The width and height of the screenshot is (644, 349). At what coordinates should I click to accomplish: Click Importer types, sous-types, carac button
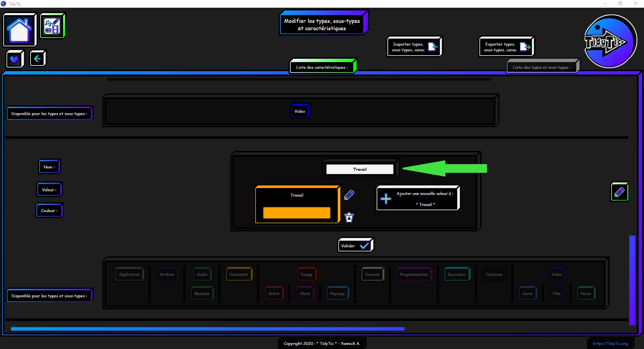[414, 47]
